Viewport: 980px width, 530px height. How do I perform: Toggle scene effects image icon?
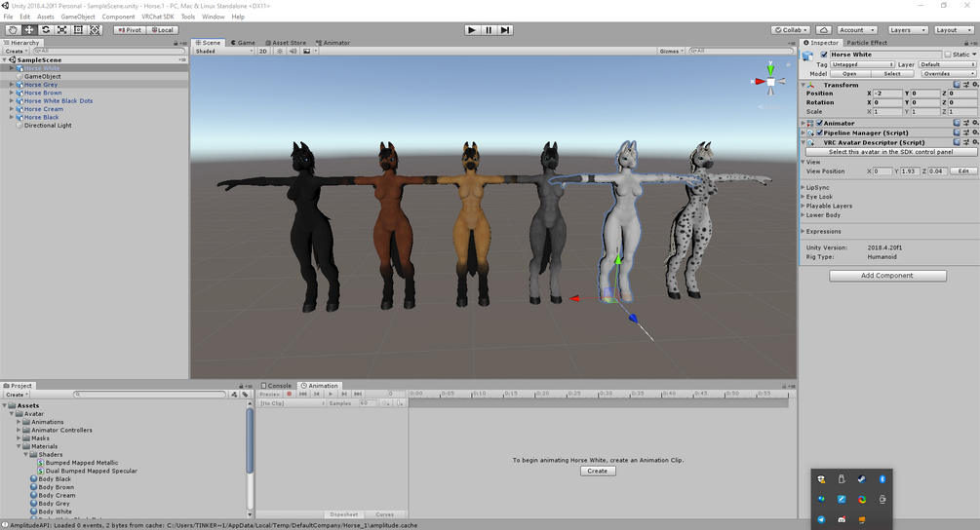[x=306, y=52]
